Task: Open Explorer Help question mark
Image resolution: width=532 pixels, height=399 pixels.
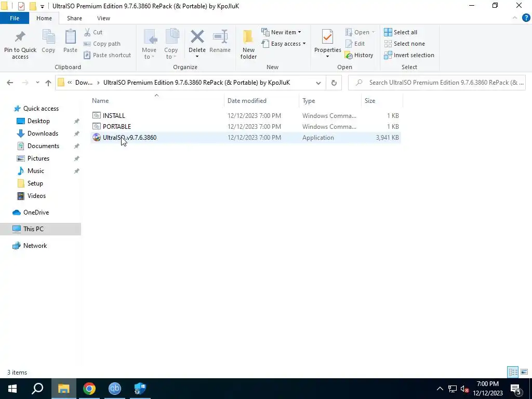Action: 526,18
